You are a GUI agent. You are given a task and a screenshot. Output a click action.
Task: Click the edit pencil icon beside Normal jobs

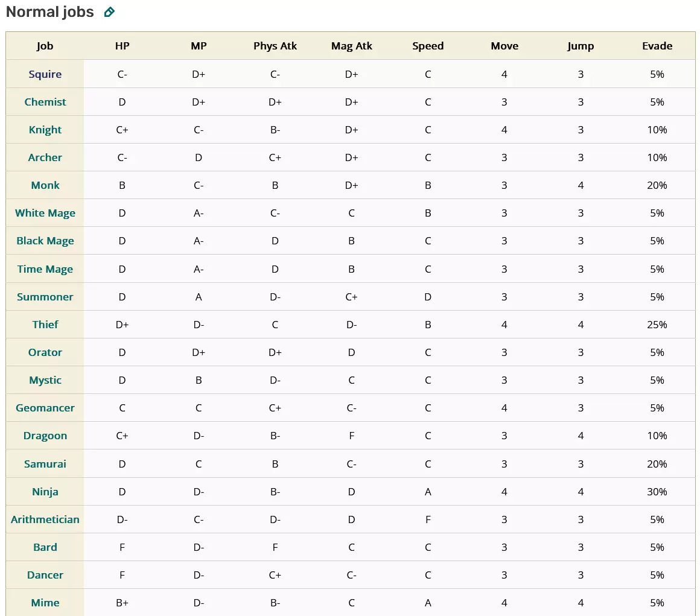[109, 12]
